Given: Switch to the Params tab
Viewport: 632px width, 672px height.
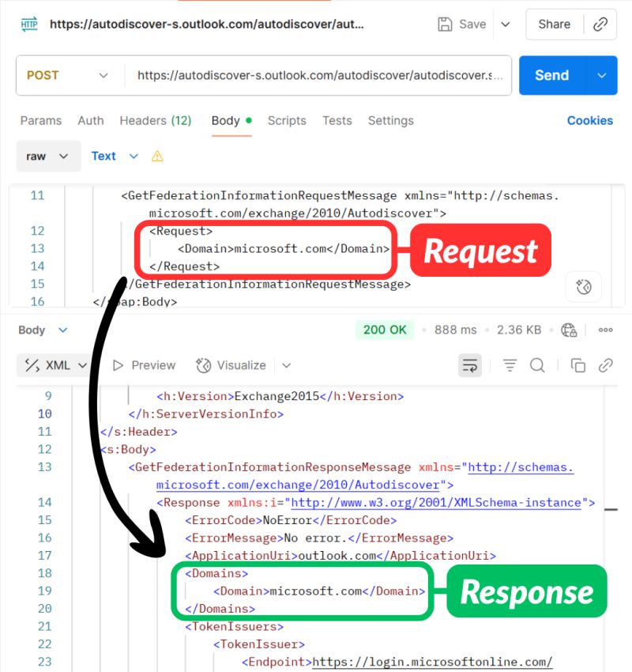Looking at the screenshot, I should (x=41, y=121).
